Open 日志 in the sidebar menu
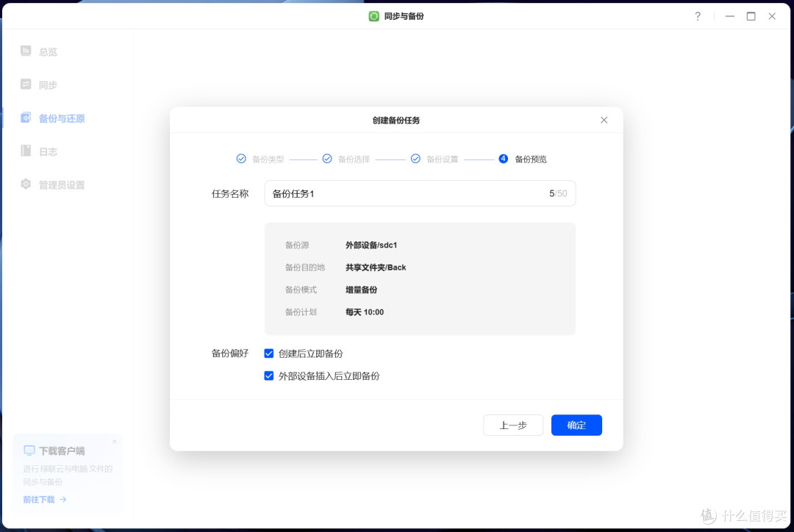Screen dimensions: 794x532 pyautogui.click(x=48, y=152)
